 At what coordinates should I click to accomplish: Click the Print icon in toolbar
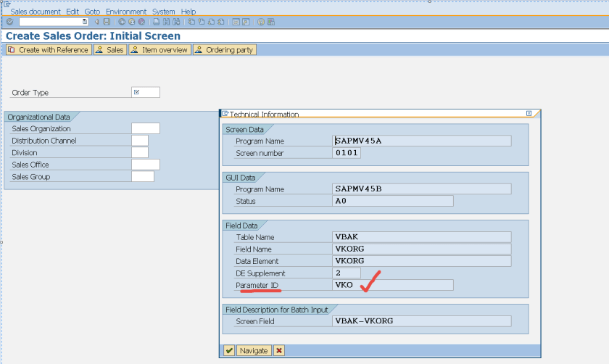coord(157,22)
